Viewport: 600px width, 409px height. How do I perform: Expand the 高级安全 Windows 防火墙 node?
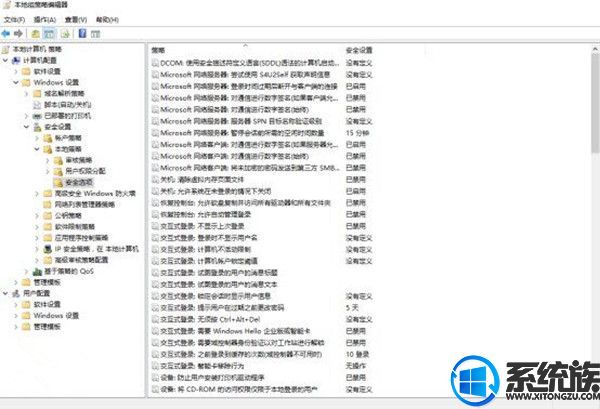coord(37,194)
